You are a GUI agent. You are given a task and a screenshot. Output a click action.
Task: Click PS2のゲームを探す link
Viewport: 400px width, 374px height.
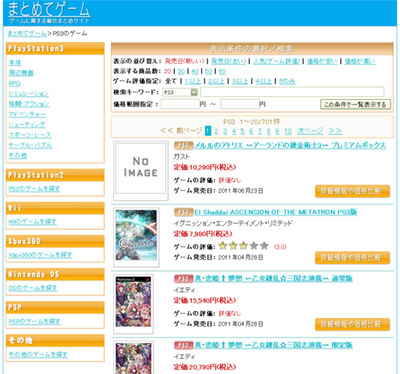(x=34, y=189)
